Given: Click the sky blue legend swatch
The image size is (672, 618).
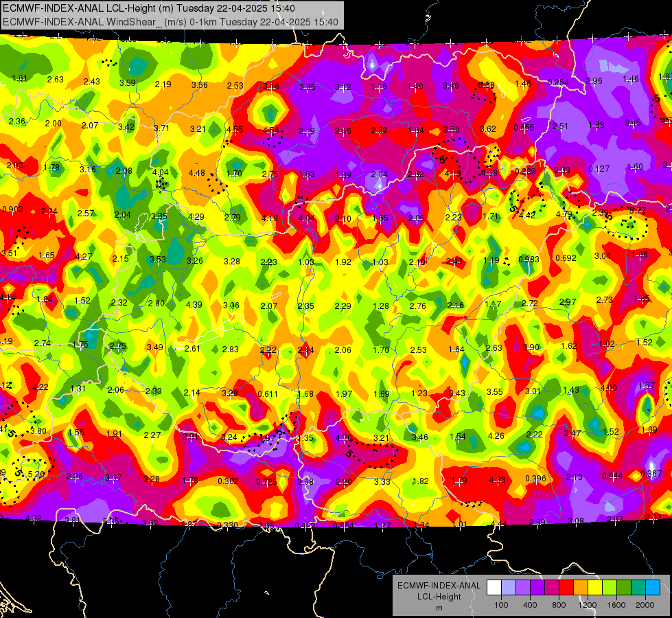Looking at the screenshot, I should pyautogui.click(x=653, y=587).
